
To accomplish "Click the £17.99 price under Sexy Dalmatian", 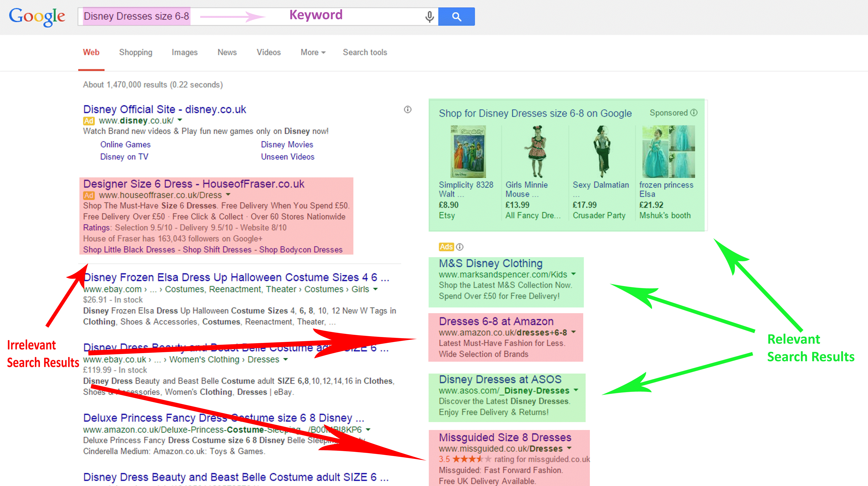I will (x=585, y=205).
